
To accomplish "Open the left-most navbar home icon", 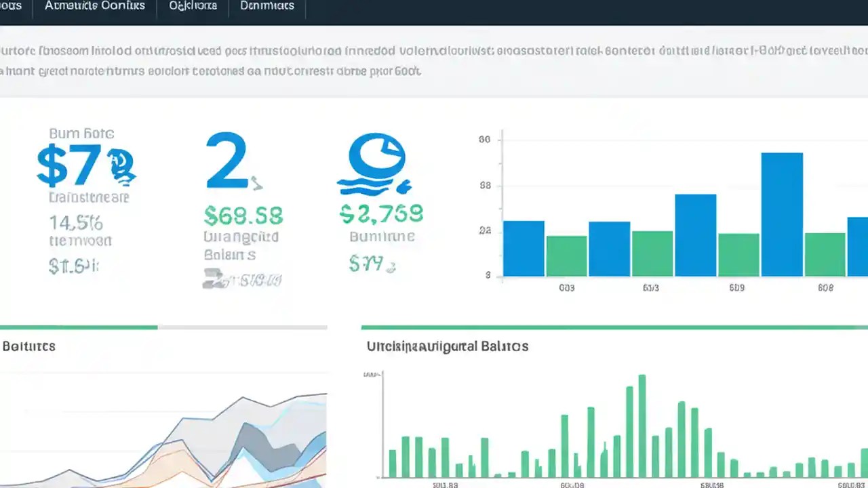I will 12,7.
